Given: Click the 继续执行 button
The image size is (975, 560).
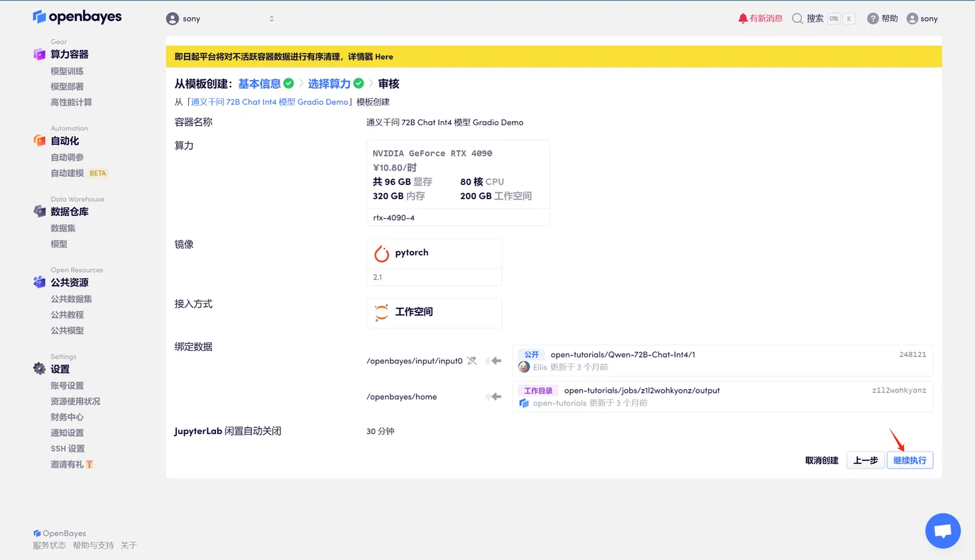Looking at the screenshot, I should pos(910,460).
